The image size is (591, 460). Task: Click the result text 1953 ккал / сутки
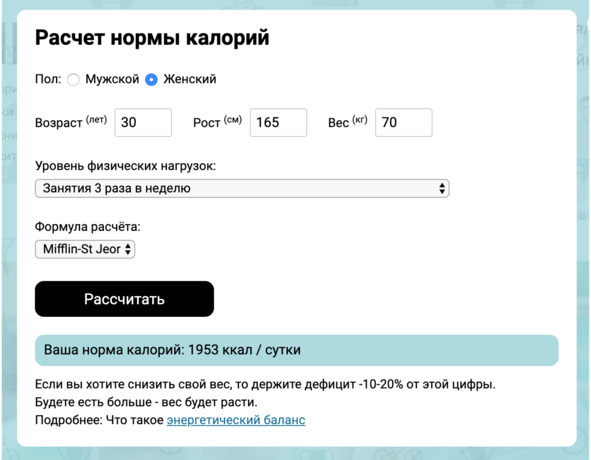(x=244, y=350)
